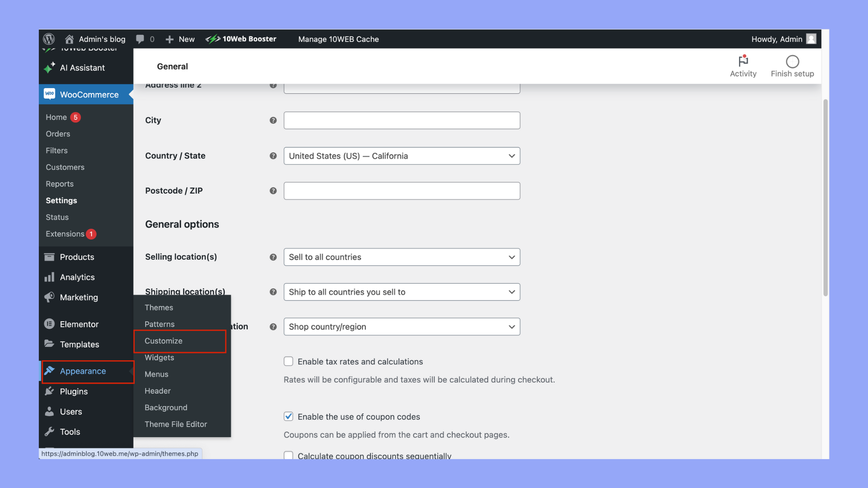Viewport: 868px width, 488px height.
Task: Click the 10Web Booster toolbar icon
Action: click(x=213, y=39)
